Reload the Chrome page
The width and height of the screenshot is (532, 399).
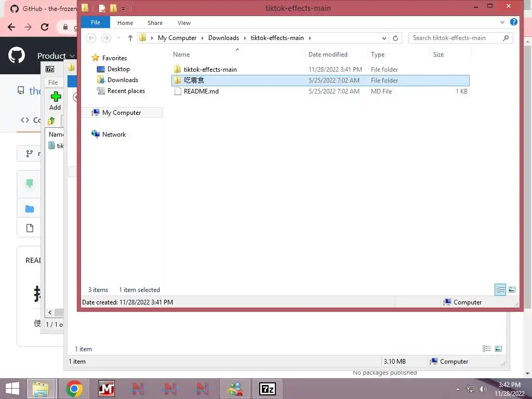tap(45, 27)
